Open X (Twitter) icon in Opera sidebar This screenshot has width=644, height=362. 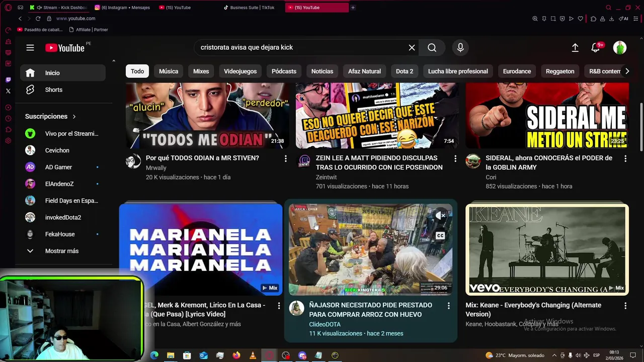(x=8, y=91)
